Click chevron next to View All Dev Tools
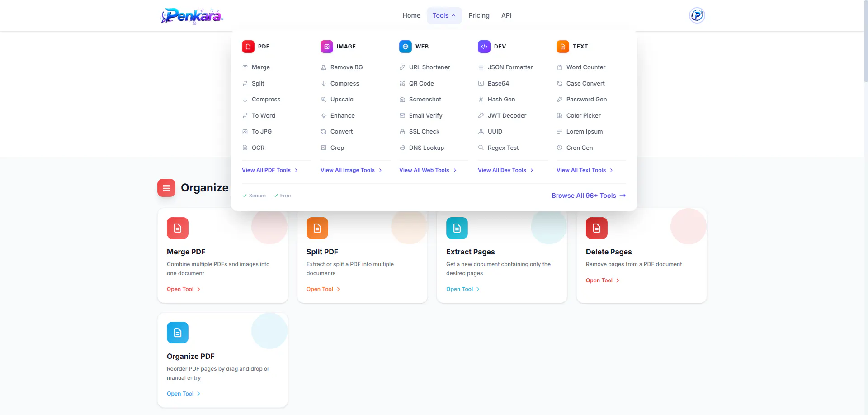 (532, 170)
